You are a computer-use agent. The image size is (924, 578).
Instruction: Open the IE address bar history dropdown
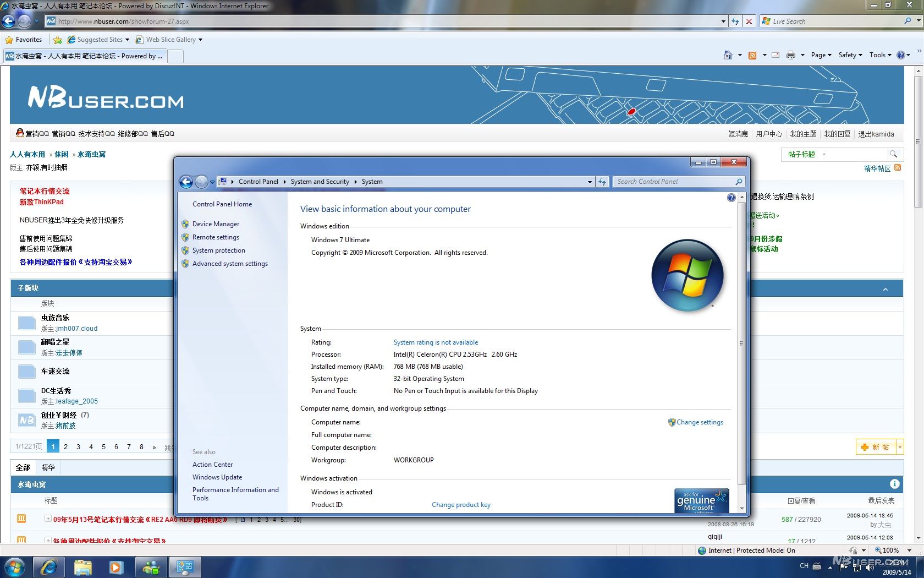click(723, 21)
